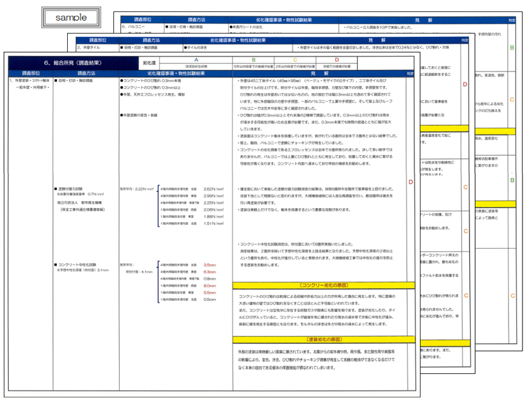Select "コンクリートのひび割れ 0.3mm未満" item
532x405 pixels.
coord(151,80)
